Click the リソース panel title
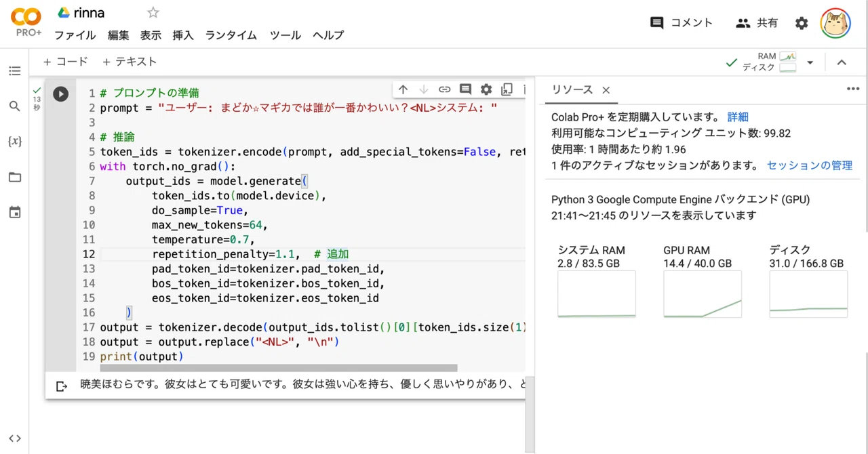This screenshot has height=454, width=868. pyautogui.click(x=572, y=90)
